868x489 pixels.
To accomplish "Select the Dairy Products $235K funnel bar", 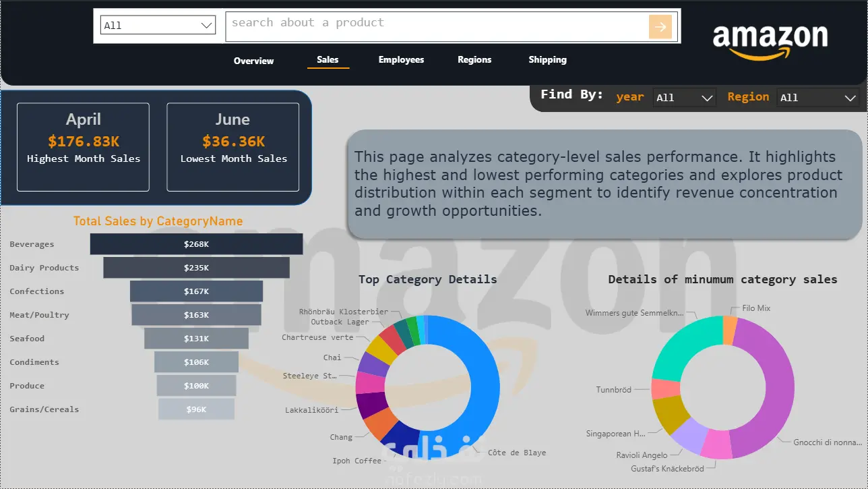I will (196, 268).
